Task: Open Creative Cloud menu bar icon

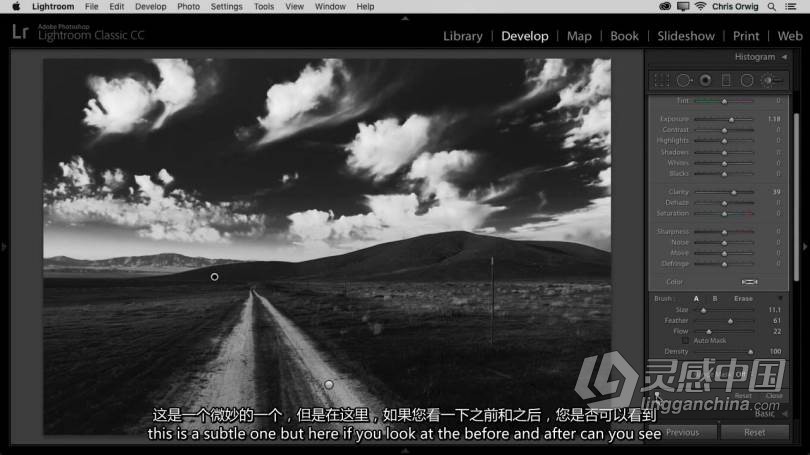Action: 665,6
